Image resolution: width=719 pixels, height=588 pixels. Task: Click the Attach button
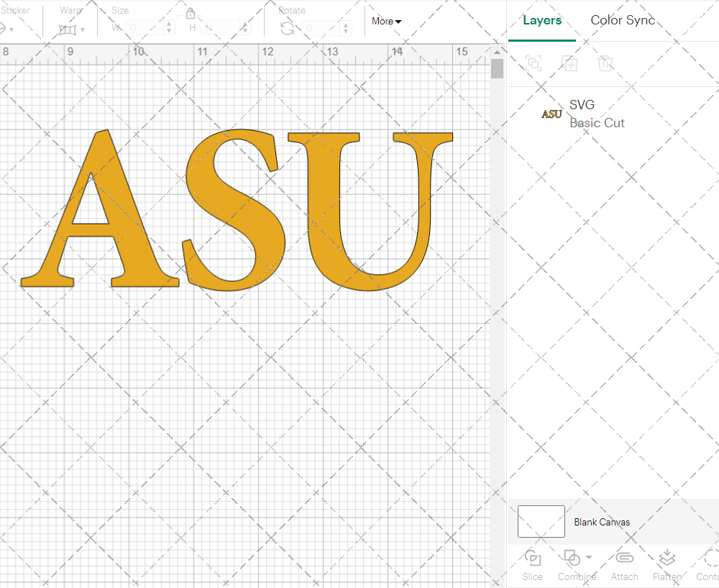(625, 566)
